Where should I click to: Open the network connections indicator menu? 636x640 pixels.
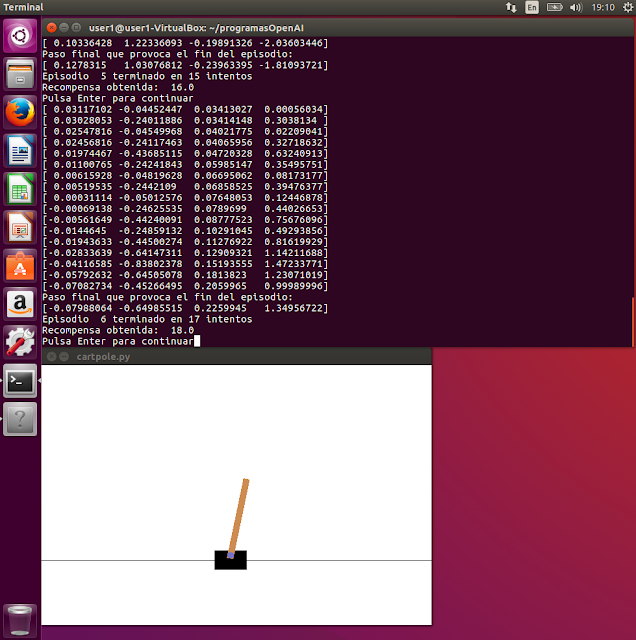pos(511,7)
